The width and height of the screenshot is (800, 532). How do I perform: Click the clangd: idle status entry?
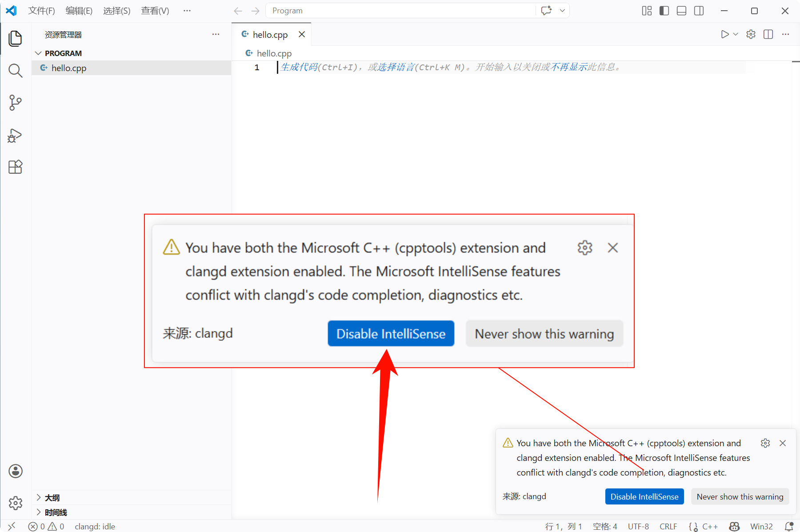95,526
